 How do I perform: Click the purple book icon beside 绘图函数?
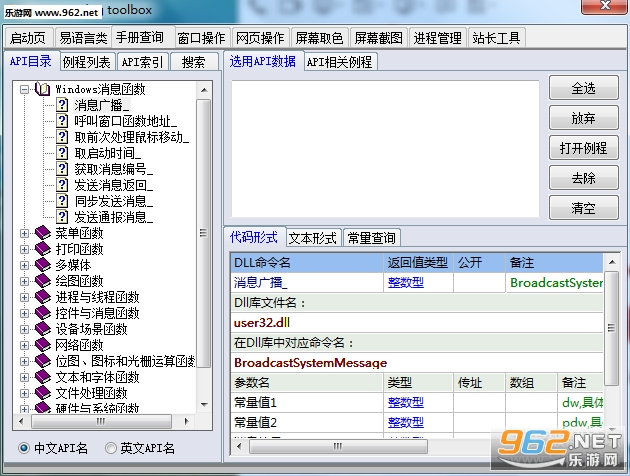tap(43, 281)
